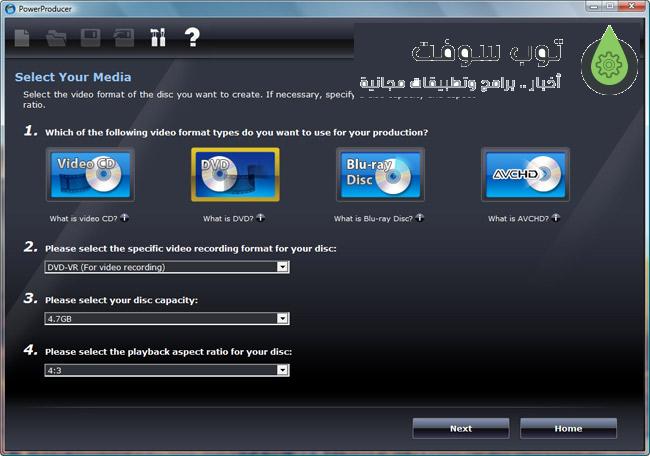The height and width of the screenshot is (456, 650).
Task: Close the PowerProducer window
Action: 631,6
